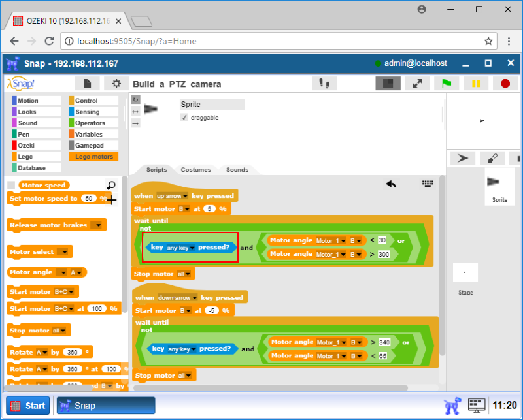Image resolution: width=523 pixels, height=420 pixels.
Task: Click the scripts area vertical scrollbar
Action: (x=442, y=267)
